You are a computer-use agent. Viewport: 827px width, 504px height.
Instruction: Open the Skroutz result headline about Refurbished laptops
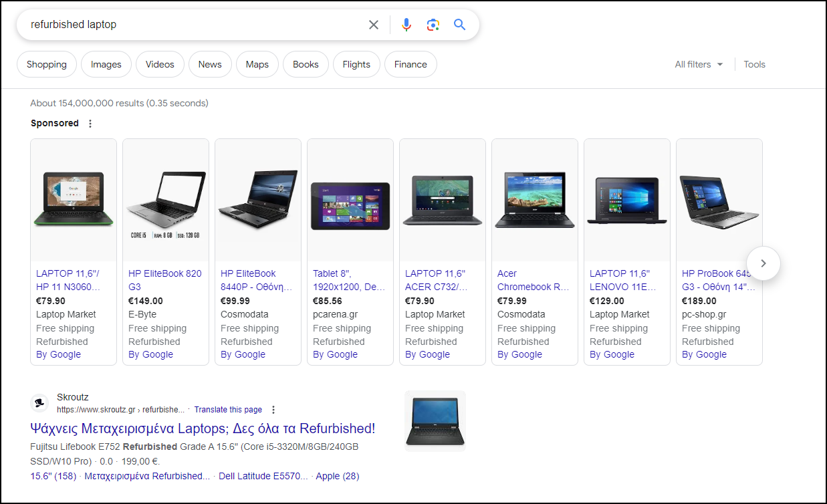click(x=203, y=428)
